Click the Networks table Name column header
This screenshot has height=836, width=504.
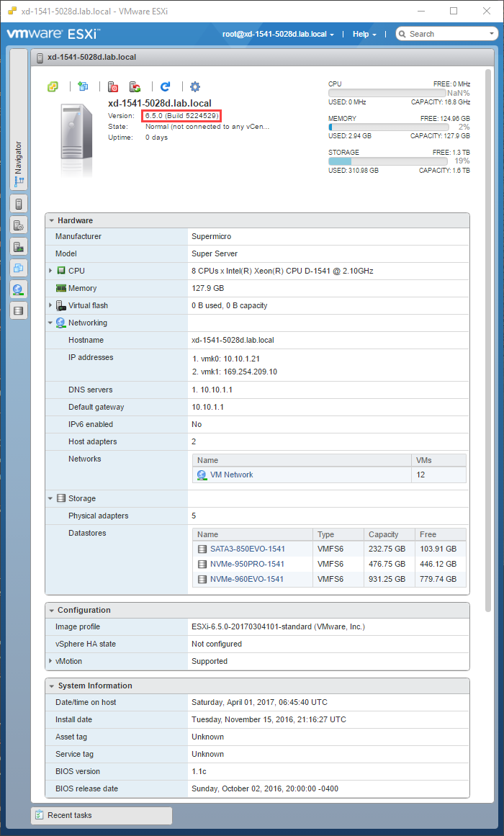[x=302, y=460]
